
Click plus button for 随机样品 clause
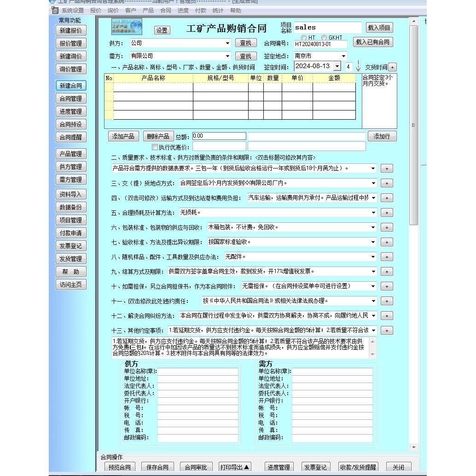[x=387, y=257]
